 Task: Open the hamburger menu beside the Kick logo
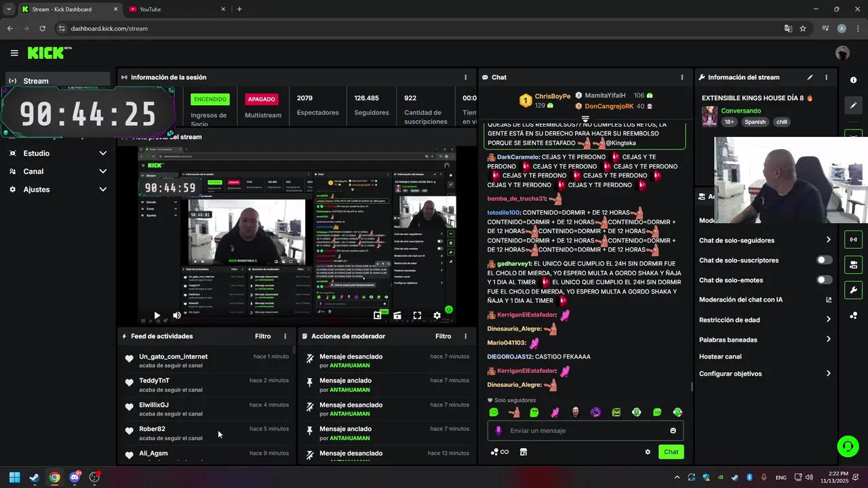[x=14, y=53]
